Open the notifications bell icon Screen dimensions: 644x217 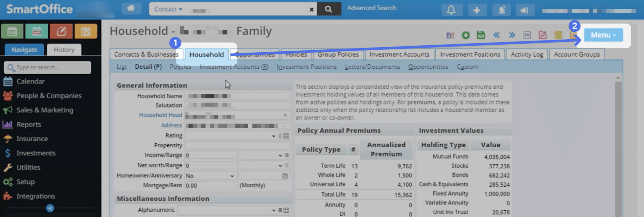pos(451,10)
